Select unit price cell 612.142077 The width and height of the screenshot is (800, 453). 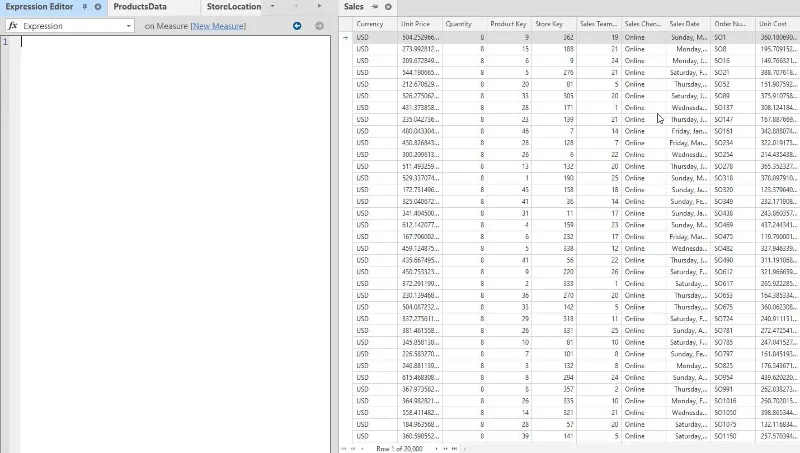[x=419, y=225]
